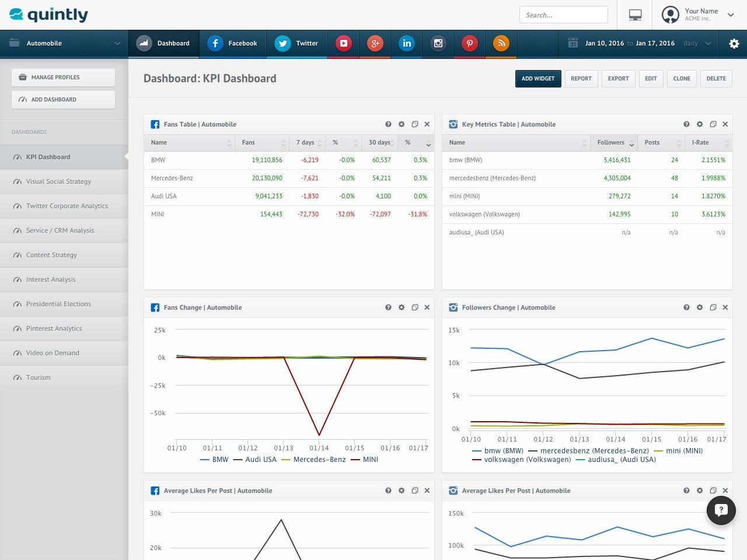Image resolution: width=747 pixels, height=560 pixels.
Task: Toggle Mercedes-Benz series in Fans Change legend
Action: tap(313, 460)
